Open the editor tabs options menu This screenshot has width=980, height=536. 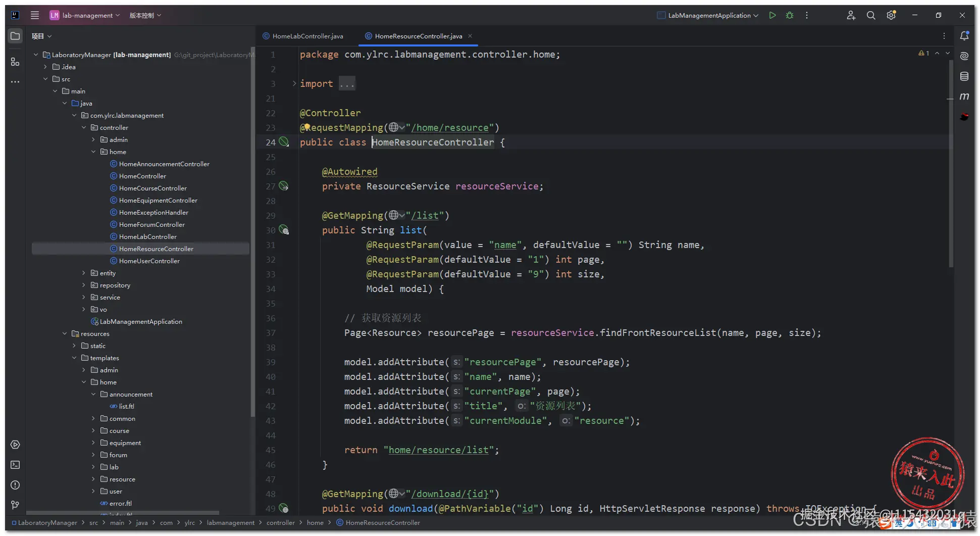click(944, 36)
